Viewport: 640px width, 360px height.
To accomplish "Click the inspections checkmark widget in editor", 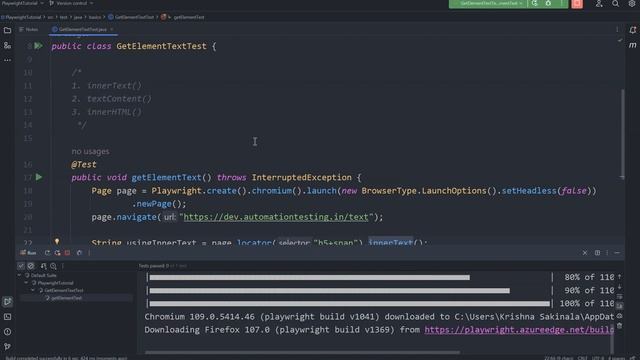I will click(x=620, y=40).
